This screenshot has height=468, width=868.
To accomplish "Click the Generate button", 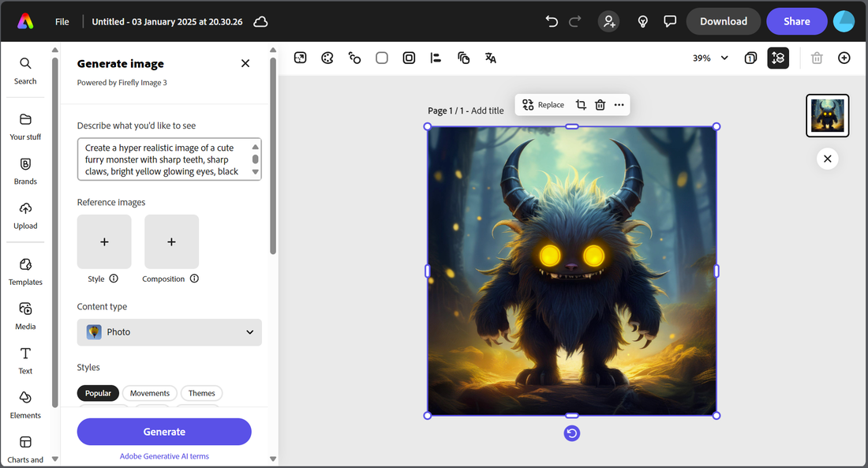I will tap(164, 432).
